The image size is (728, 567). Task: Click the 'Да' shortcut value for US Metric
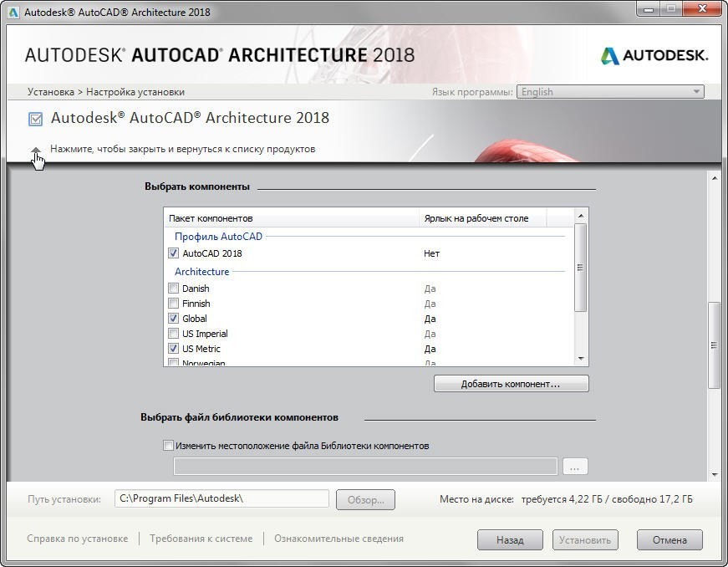tap(430, 349)
